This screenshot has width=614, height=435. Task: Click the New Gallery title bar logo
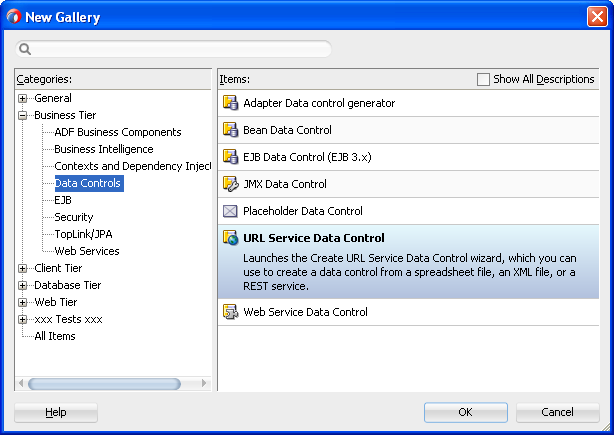[14, 16]
